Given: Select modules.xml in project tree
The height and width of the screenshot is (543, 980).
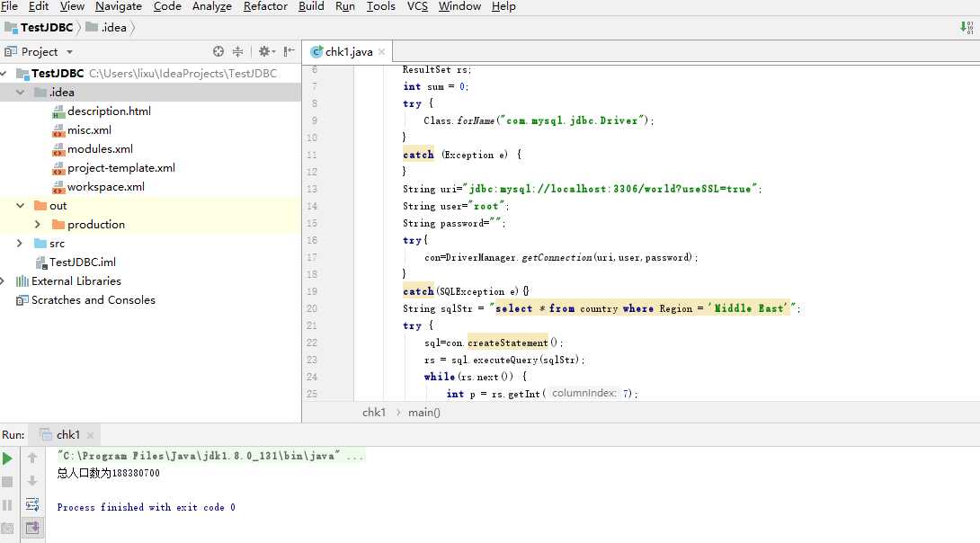Looking at the screenshot, I should (x=100, y=149).
